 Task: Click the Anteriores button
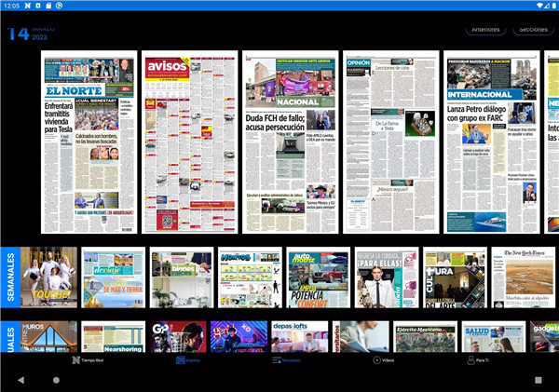[x=485, y=29]
